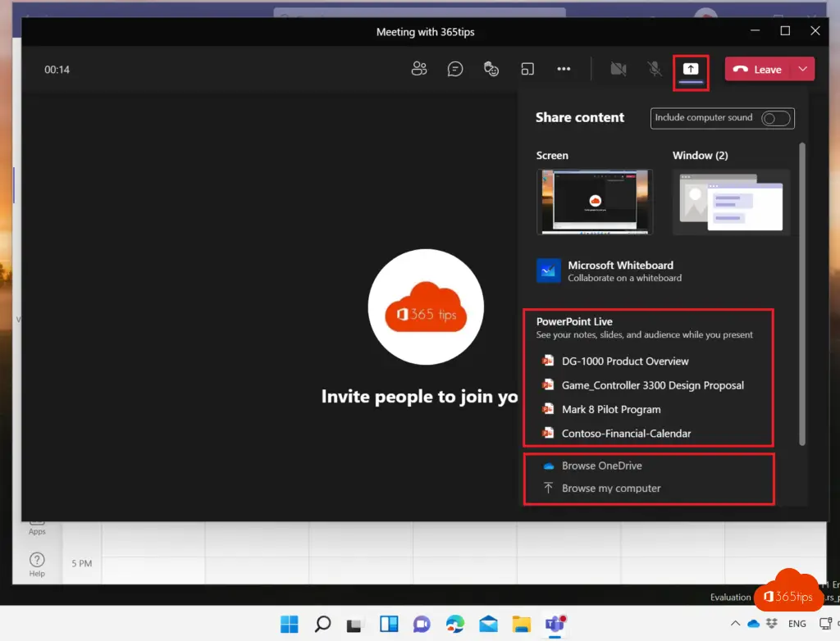Click the Microsoft Teams taskbar icon
Image resolution: width=840 pixels, height=641 pixels.
[x=555, y=624]
